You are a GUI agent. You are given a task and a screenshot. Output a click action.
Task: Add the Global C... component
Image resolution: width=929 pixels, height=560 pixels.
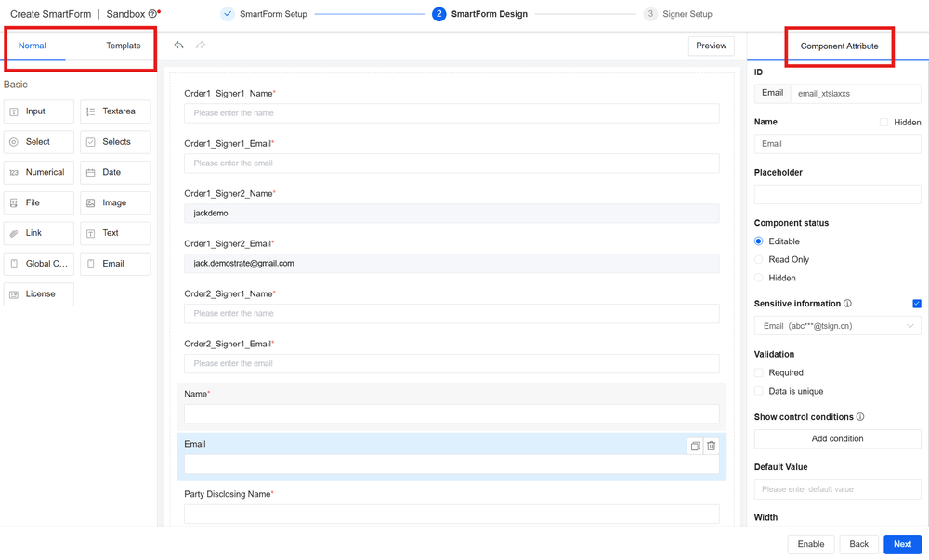(x=38, y=264)
